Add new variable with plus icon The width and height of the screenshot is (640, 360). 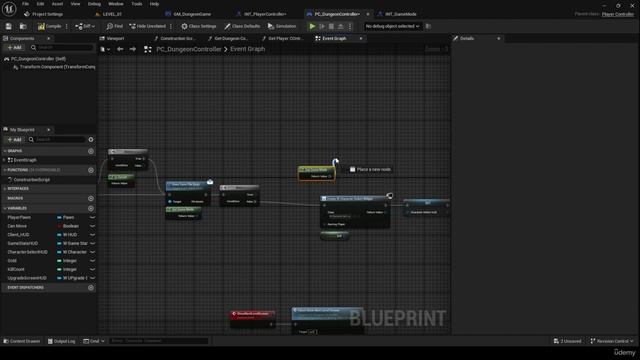(91, 208)
